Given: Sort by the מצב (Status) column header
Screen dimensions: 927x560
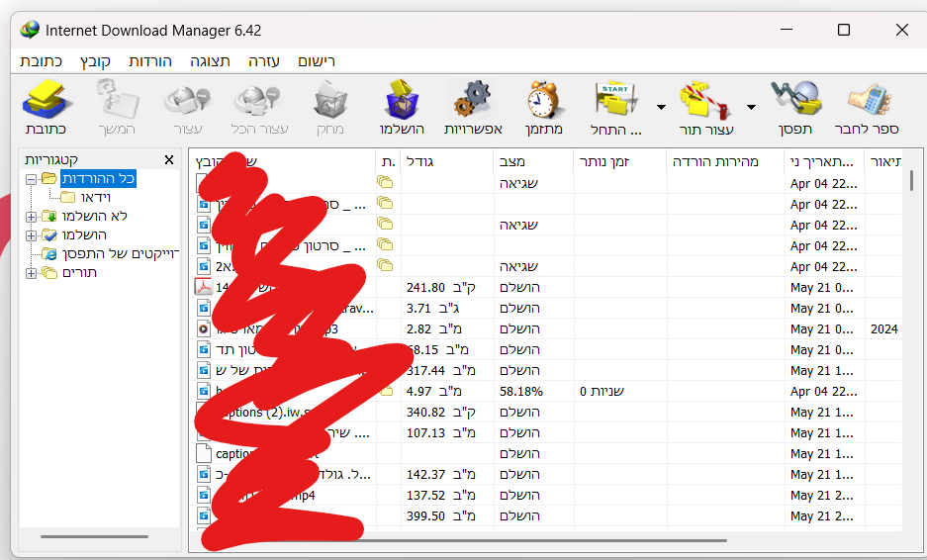Looking at the screenshot, I should coord(533,161).
